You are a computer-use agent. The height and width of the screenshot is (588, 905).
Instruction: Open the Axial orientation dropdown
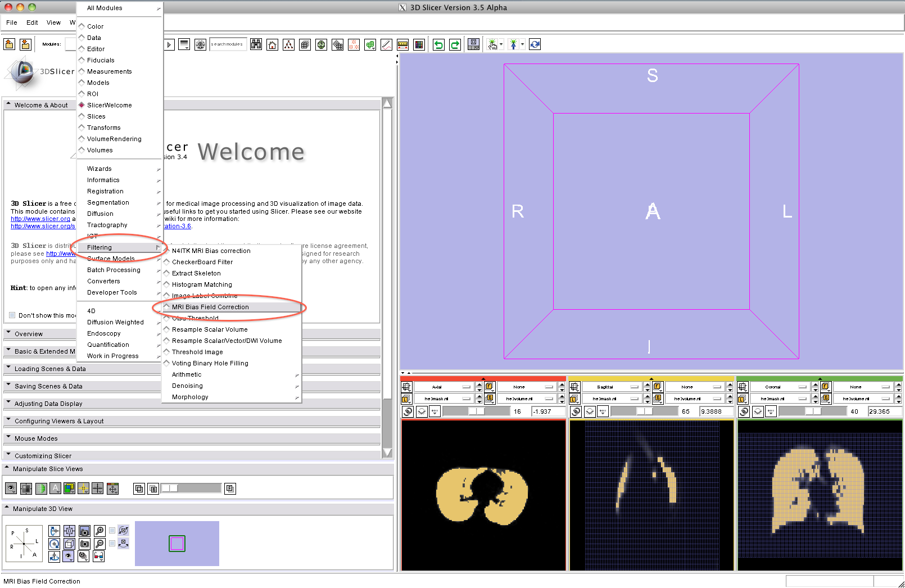[x=444, y=387]
